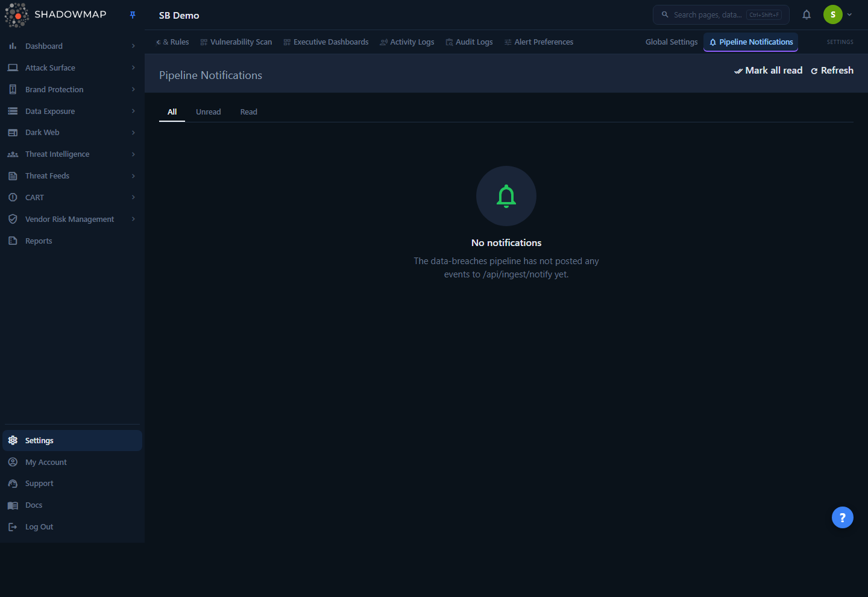
Task: Open the Activity Logs settings tab
Action: (407, 42)
